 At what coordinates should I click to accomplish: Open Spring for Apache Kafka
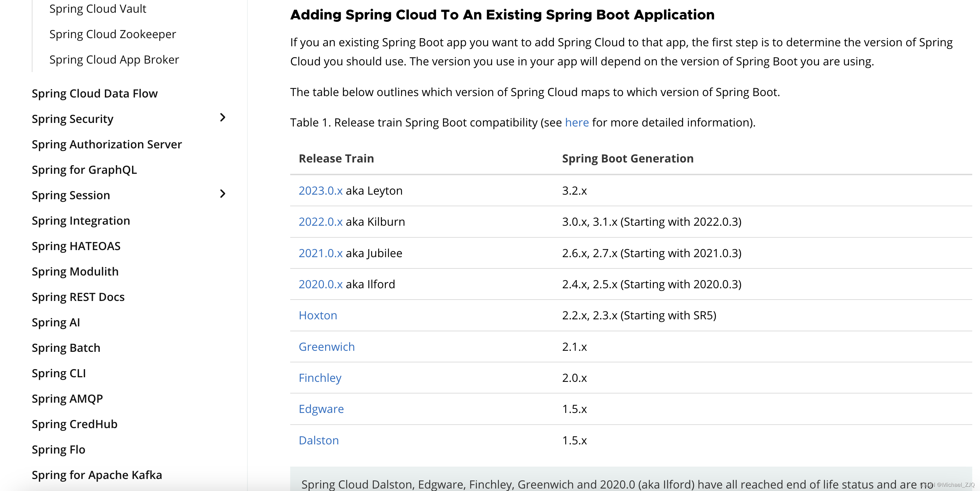coord(97,475)
